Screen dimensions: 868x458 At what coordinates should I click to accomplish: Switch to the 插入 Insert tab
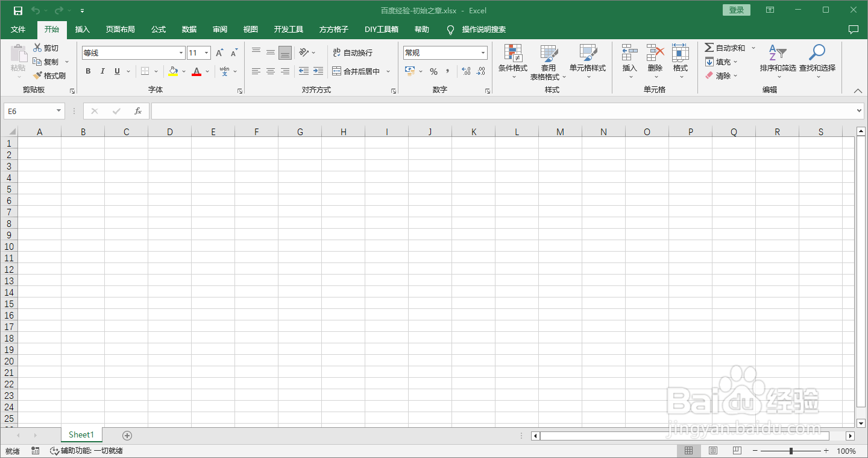pyautogui.click(x=82, y=29)
